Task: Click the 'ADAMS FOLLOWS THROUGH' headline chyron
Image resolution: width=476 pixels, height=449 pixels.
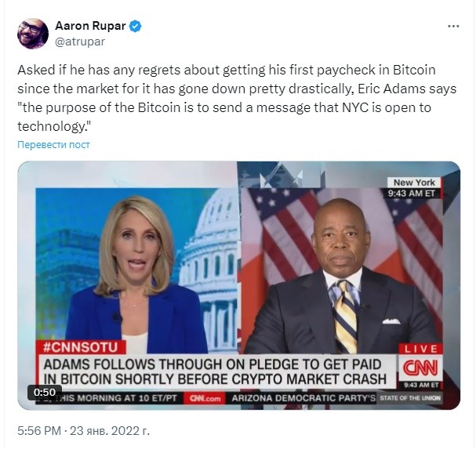Action: 215,371
